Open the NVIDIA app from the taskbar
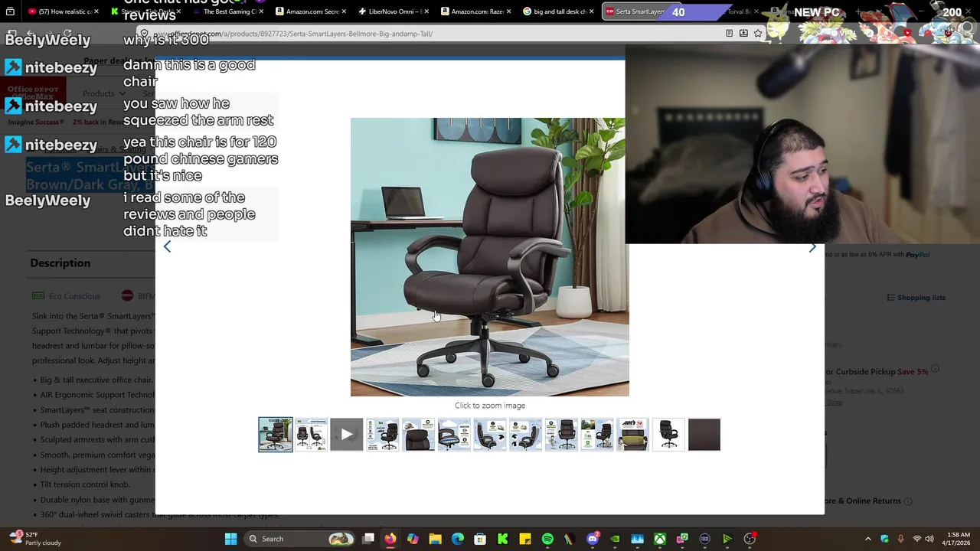 pyautogui.click(x=615, y=539)
